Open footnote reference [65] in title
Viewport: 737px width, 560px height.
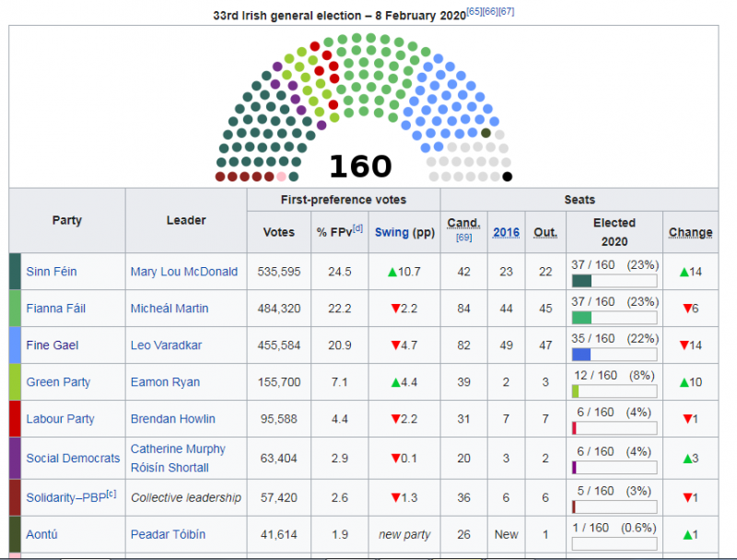(474, 11)
